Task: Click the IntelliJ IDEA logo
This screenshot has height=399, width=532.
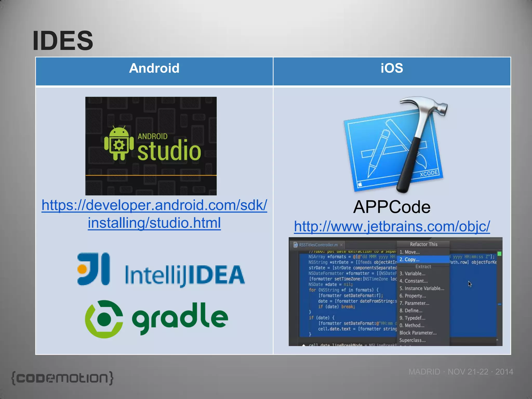Action: coord(161,270)
